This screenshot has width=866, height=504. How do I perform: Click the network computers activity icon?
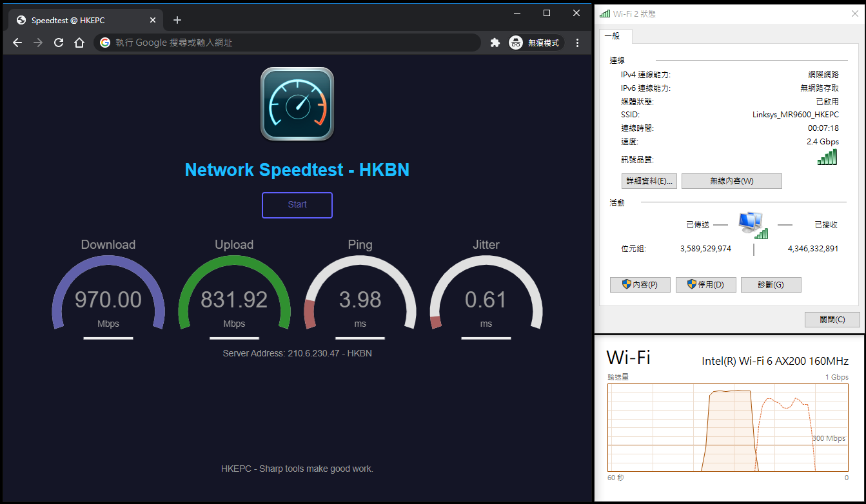[x=753, y=226]
